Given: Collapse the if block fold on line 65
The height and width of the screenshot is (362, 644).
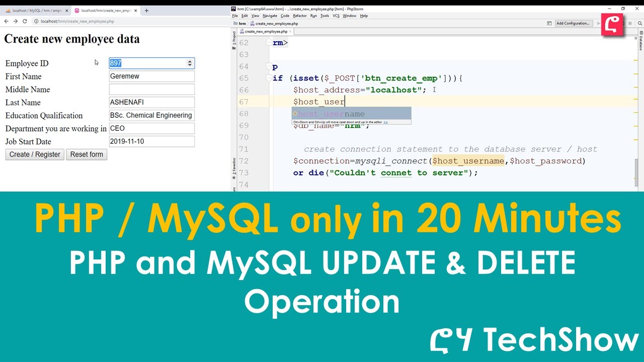Looking at the screenshot, I should coord(269,78).
